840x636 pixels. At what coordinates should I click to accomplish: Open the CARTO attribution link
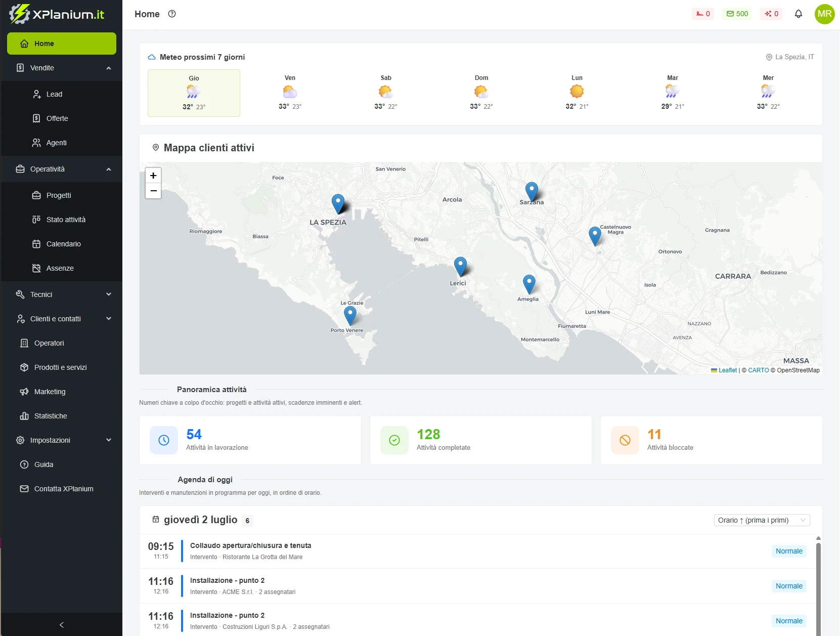pyautogui.click(x=759, y=370)
